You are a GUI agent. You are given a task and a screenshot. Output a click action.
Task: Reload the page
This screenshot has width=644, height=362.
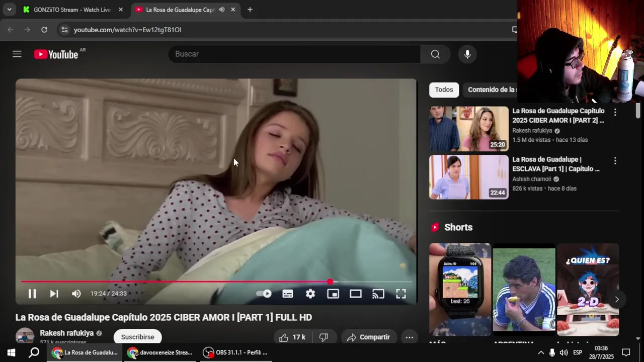point(44,30)
